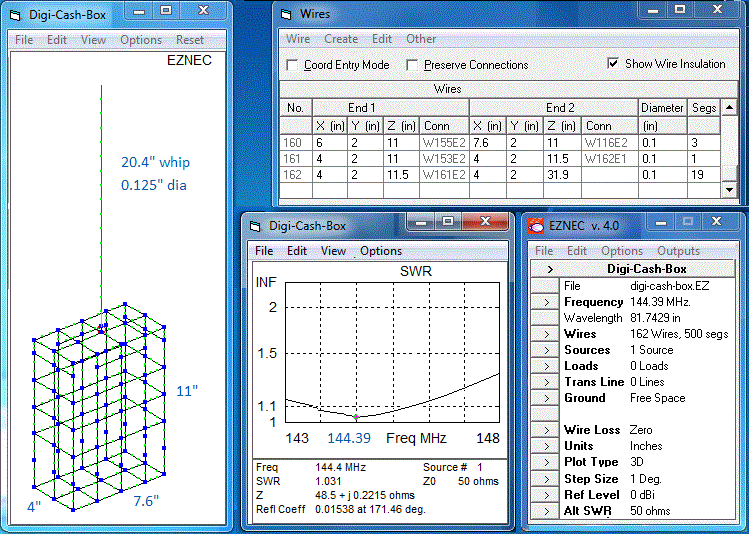Select wire row number 162
The width and height of the screenshot is (749, 534).
point(294,174)
